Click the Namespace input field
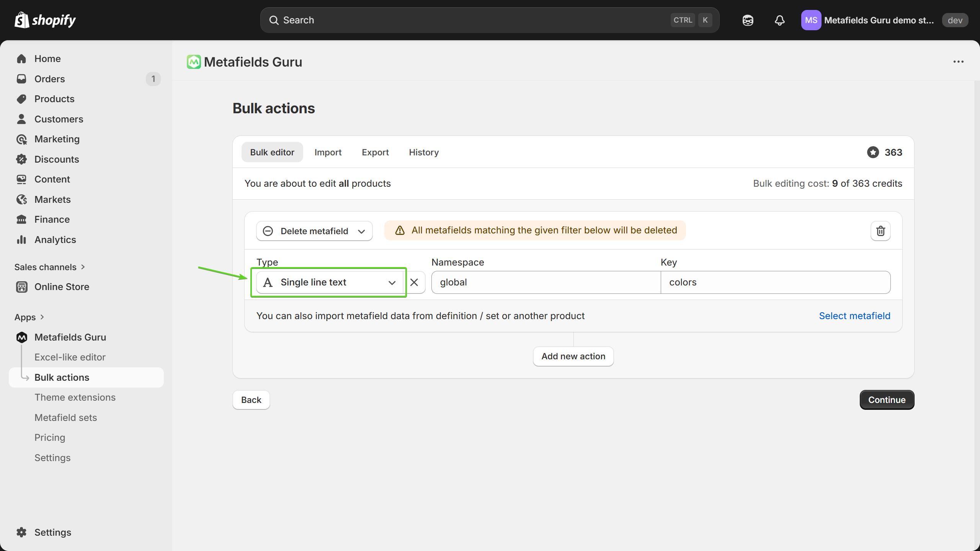Viewport: 980px width, 551px height. coord(546,282)
